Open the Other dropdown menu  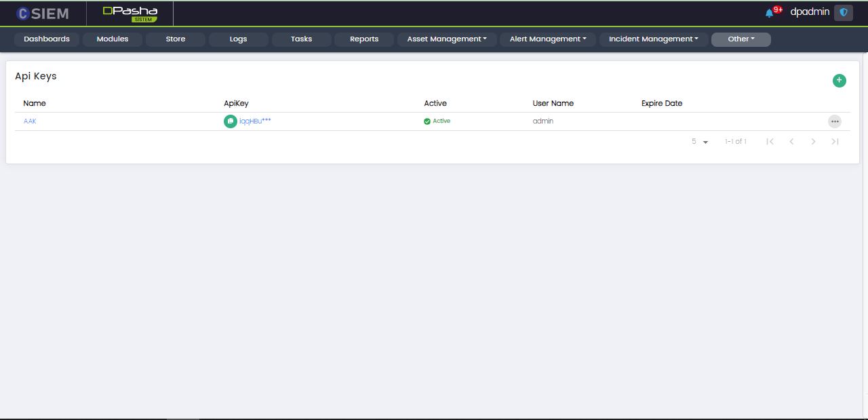click(x=741, y=39)
